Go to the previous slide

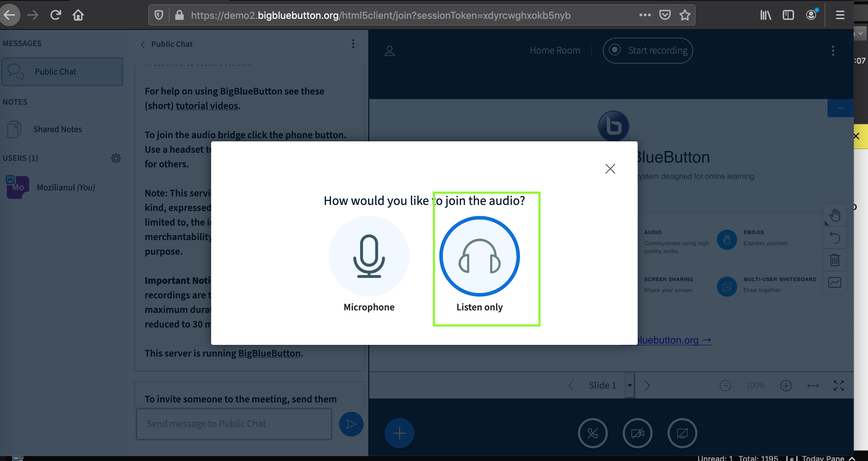(x=571, y=385)
